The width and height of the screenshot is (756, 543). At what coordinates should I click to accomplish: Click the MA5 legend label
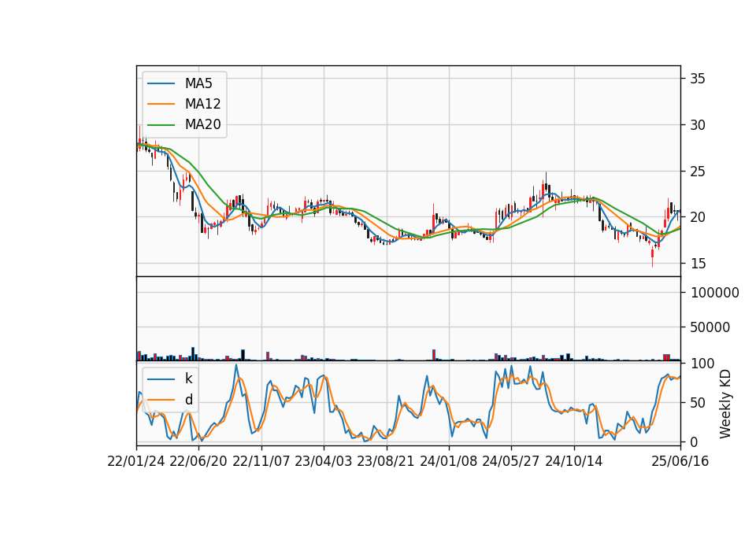[198, 83]
